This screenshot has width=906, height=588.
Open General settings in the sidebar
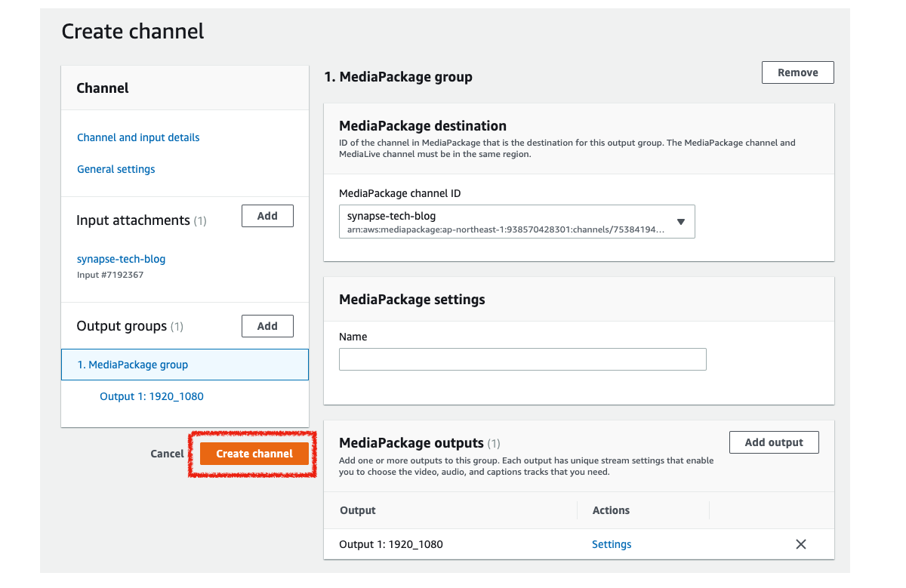click(116, 169)
